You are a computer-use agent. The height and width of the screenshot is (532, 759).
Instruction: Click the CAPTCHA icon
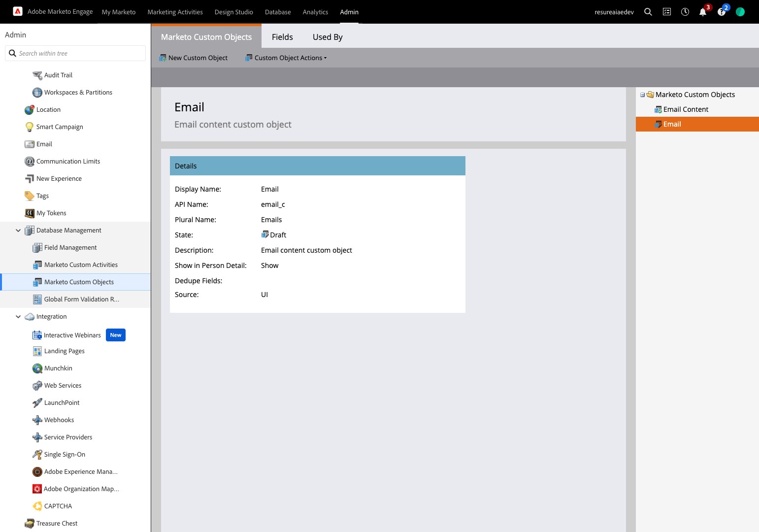(37, 506)
